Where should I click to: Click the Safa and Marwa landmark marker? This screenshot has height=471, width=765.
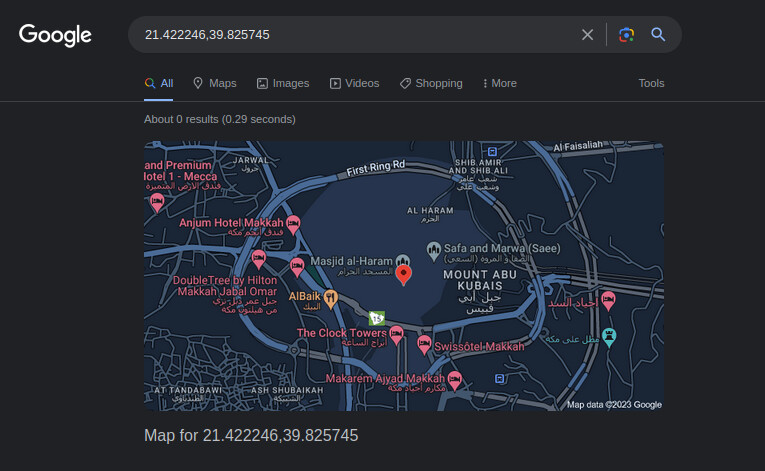pos(433,248)
